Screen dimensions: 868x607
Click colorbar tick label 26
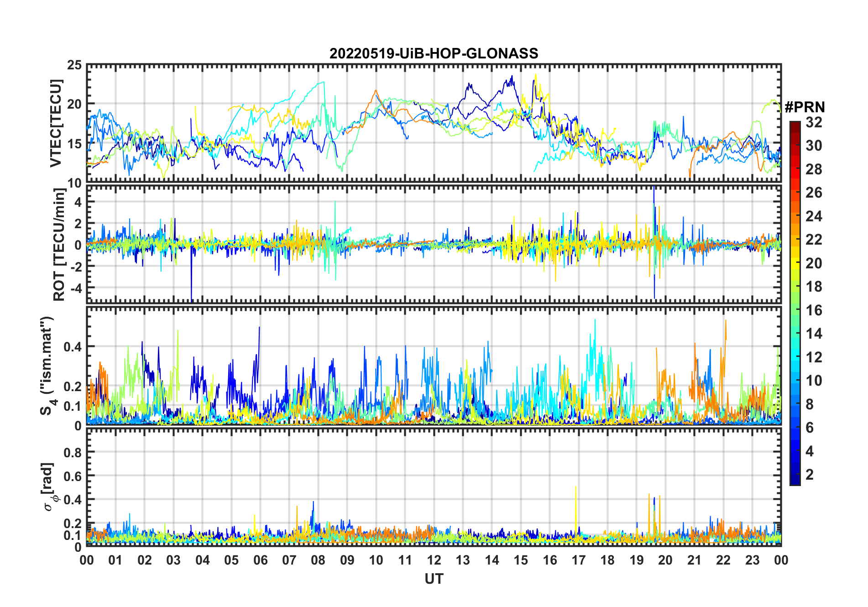[814, 193]
